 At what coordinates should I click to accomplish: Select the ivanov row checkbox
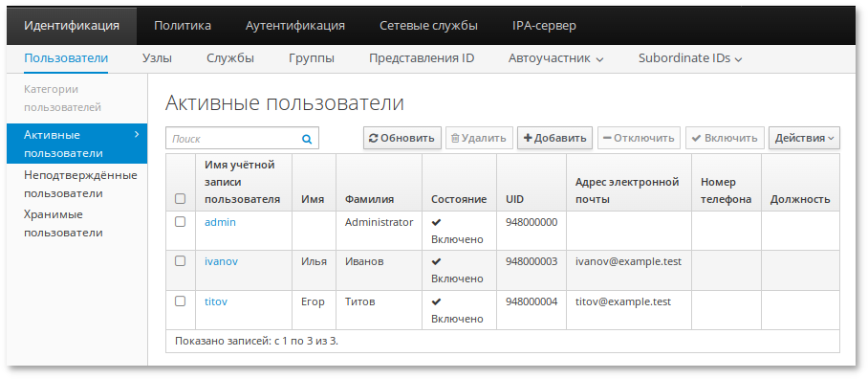(x=180, y=261)
